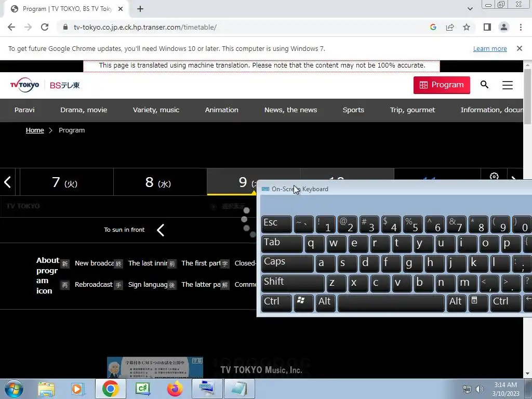The image size is (532, 399).
Task: Open the C# application in taskbar
Action: 142,389
